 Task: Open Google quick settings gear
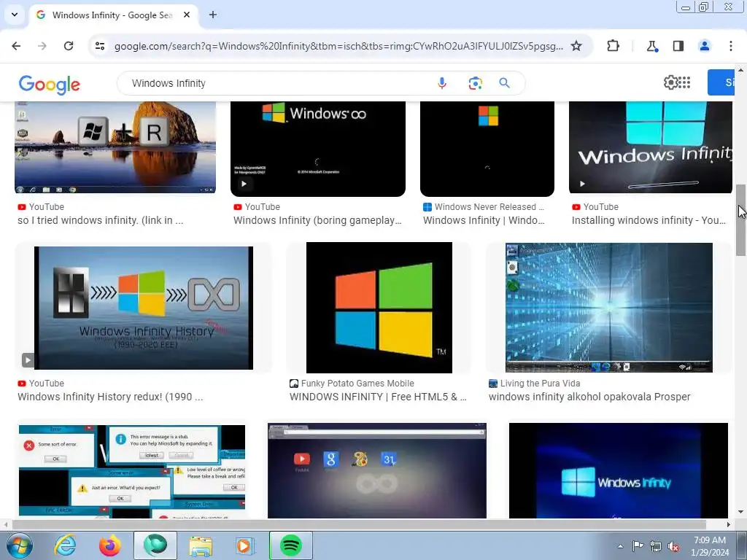coord(670,82)
